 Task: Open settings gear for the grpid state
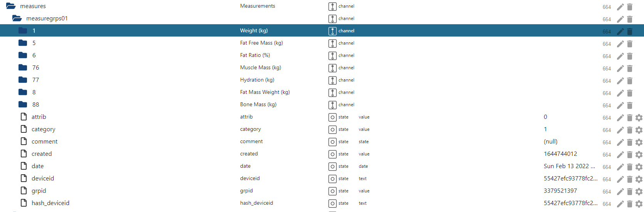[x=639, y=192]
